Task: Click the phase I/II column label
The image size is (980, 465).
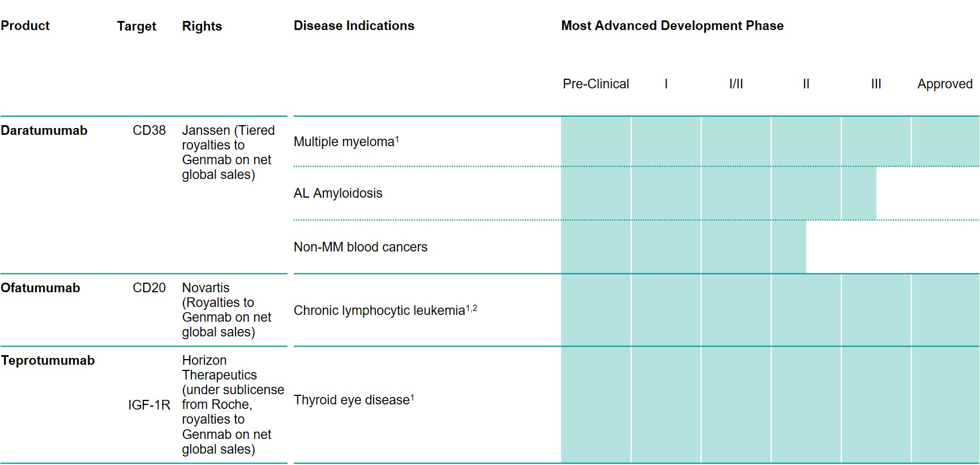Action: tap(736, 84)
